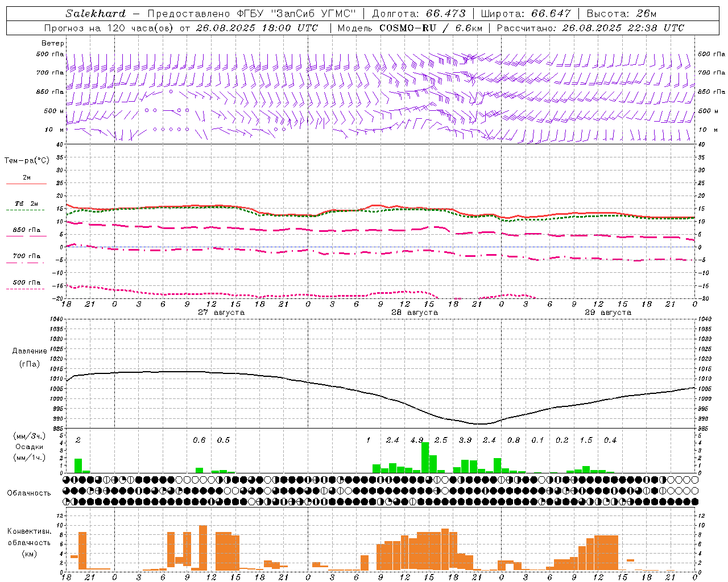
Task: Click the tallest green precipitation bar
Action: click(425, 458)
